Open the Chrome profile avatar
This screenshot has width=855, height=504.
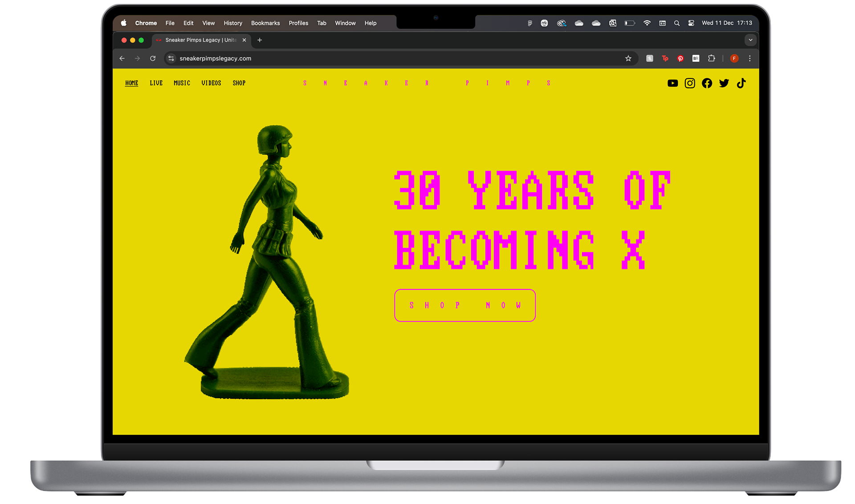(x=734, y=58)
